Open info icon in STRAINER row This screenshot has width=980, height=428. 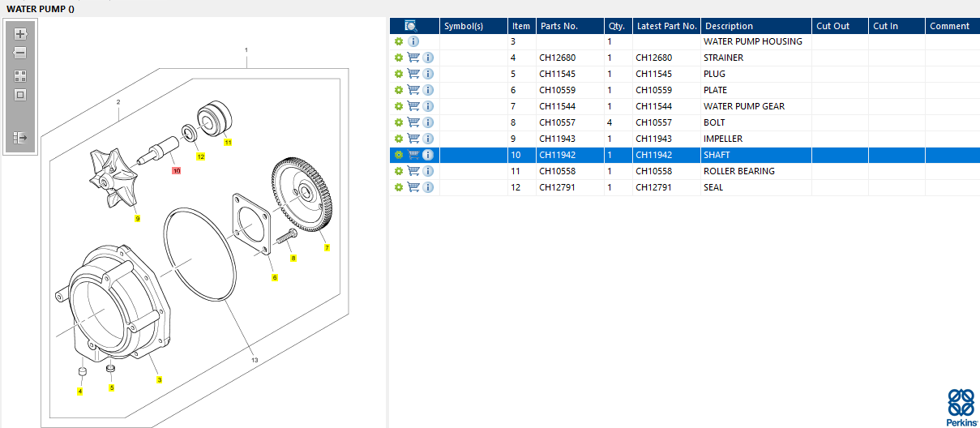428,58
